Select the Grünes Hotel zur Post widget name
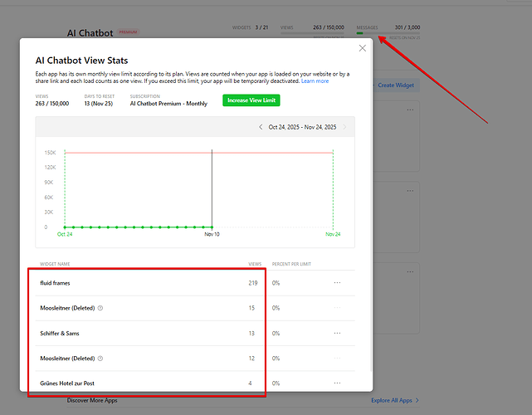 click(67, 383)
